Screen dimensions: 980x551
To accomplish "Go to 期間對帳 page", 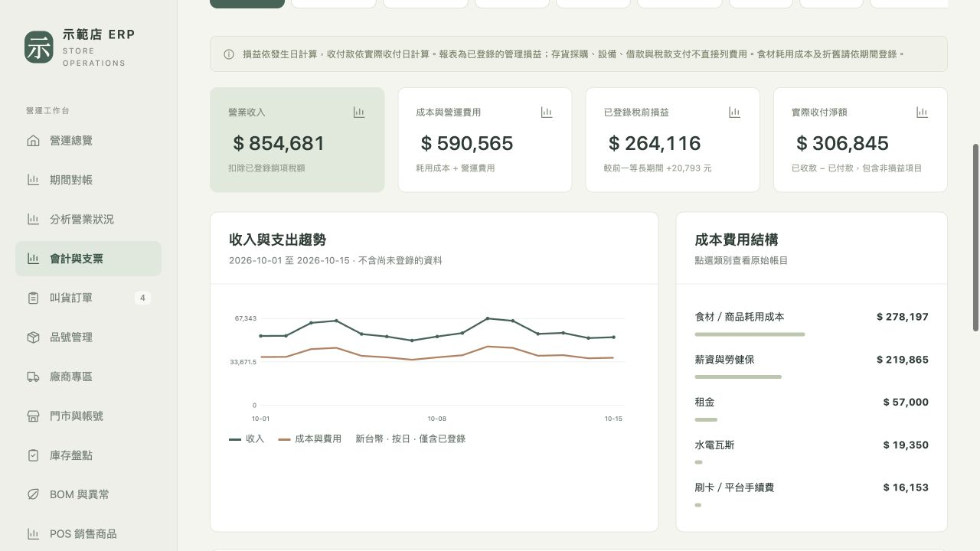I will (88, 180).
